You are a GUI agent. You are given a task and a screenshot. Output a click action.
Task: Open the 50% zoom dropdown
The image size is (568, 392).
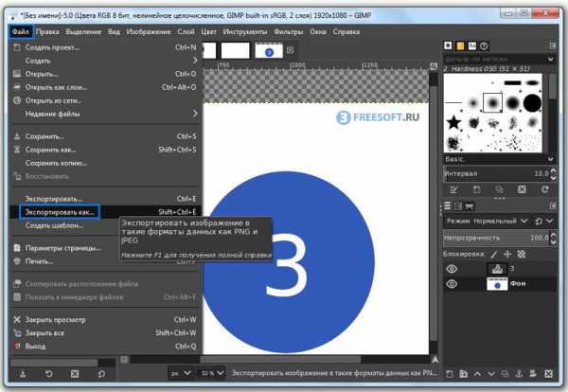click(211, 373)
